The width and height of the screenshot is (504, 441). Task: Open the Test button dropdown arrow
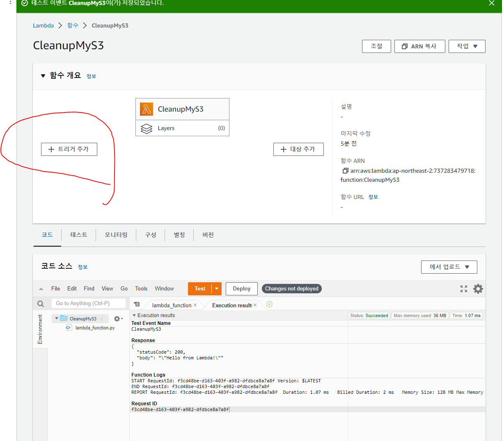point(217,289)
